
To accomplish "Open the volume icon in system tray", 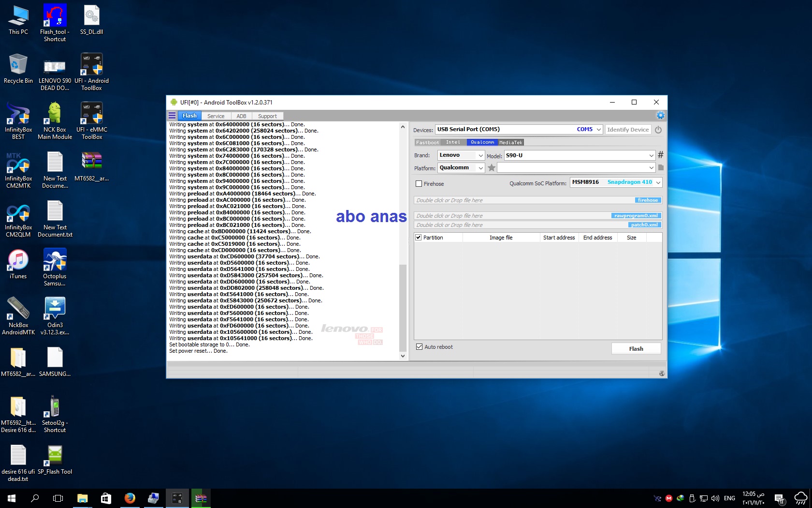I will 715,498.
